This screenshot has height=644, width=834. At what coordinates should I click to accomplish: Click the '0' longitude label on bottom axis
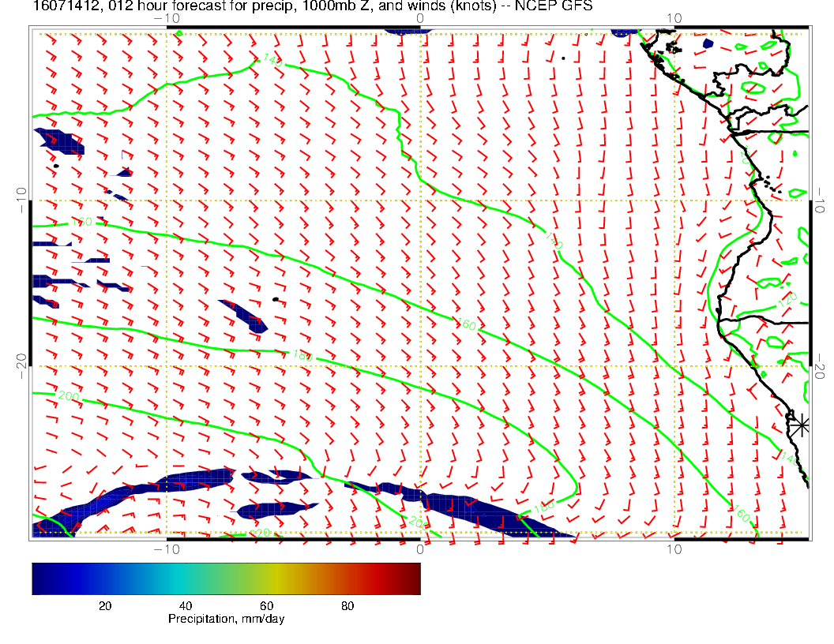point(420,549)
